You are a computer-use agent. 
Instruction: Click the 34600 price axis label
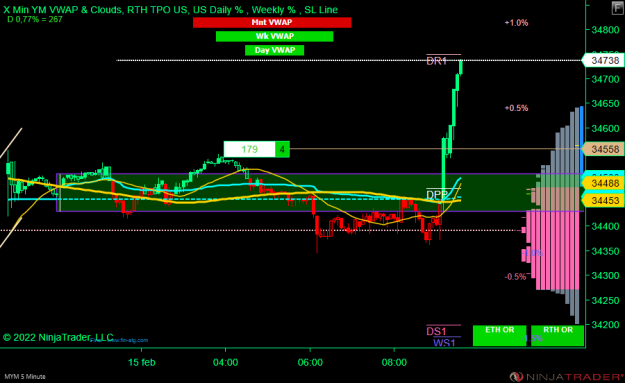point(605,128)
